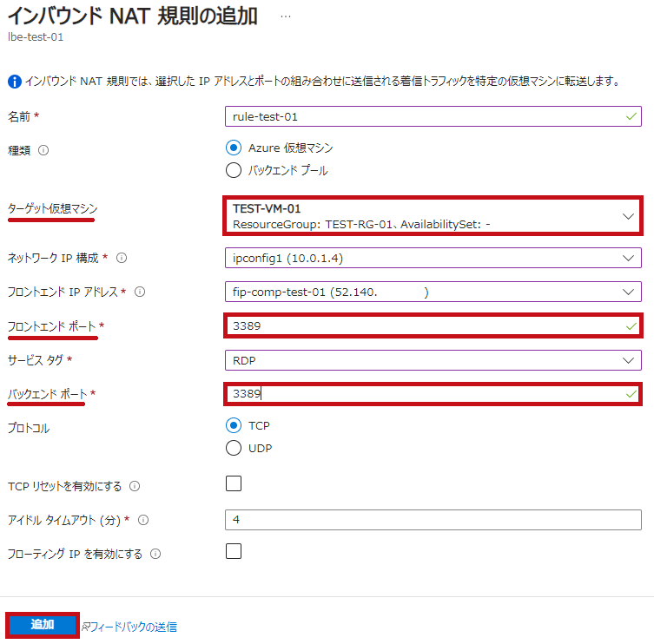Enable the TCP リセット checkbox
Image resolution: width=654 pixels, height=644 pixels.
coord(234,483)
